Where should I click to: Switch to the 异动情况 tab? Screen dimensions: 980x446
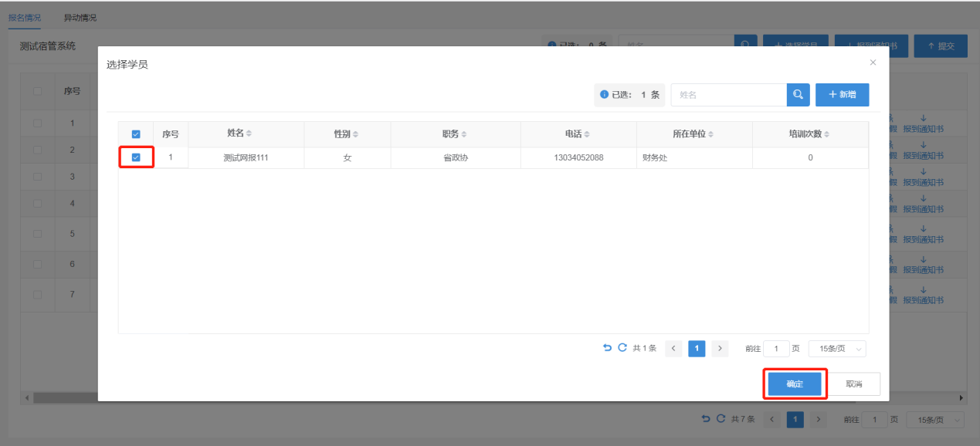(x=80, y=17)
